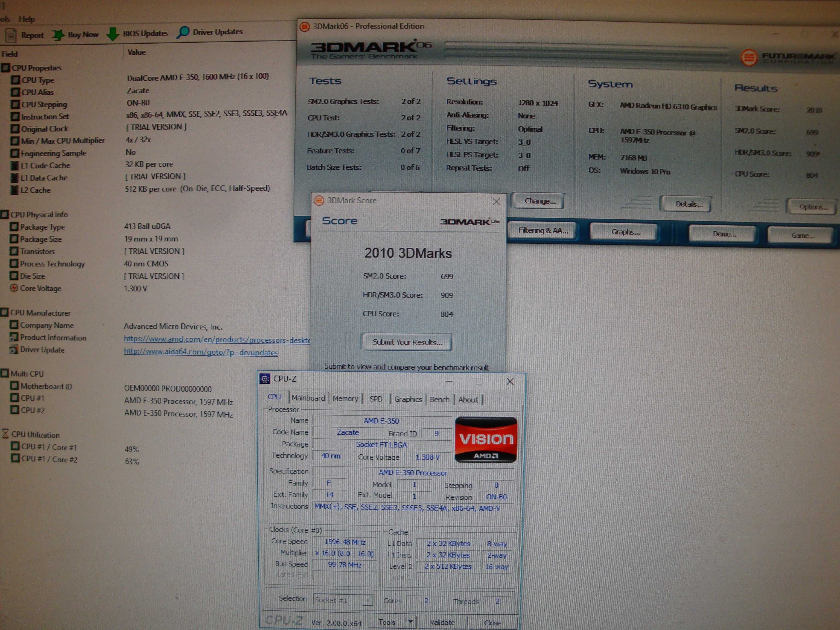This screenshot has height=630, width=840.
Task: Select the Product Information row icon
Action: pyautogui.click(x=14, y=337)
